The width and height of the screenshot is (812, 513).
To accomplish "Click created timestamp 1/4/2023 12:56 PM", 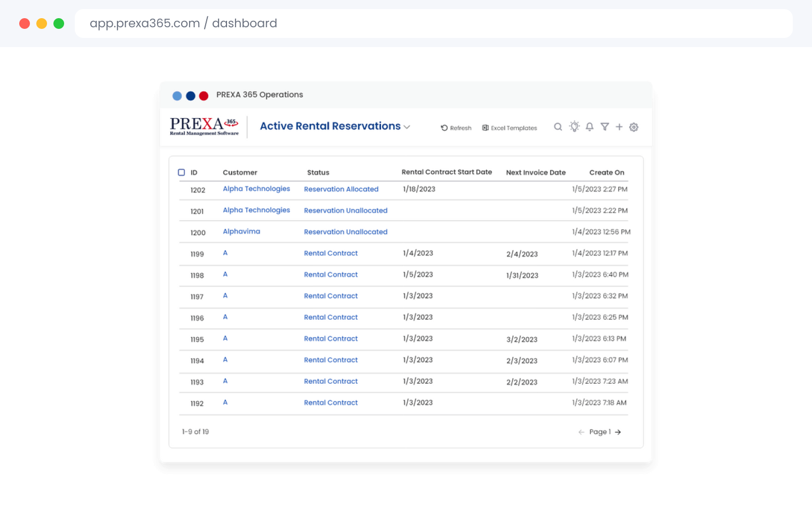I will 602,232.
